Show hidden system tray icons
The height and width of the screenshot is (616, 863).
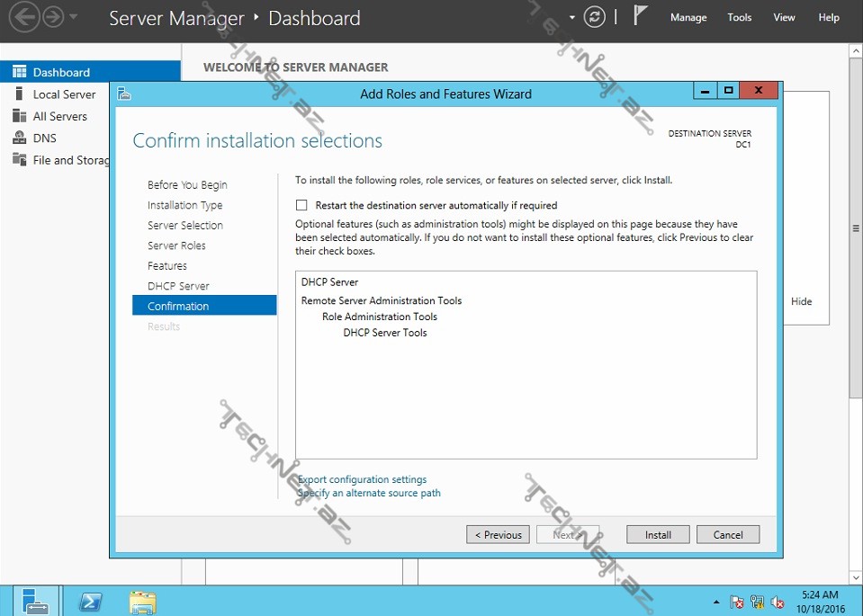[x=716, y=602]
